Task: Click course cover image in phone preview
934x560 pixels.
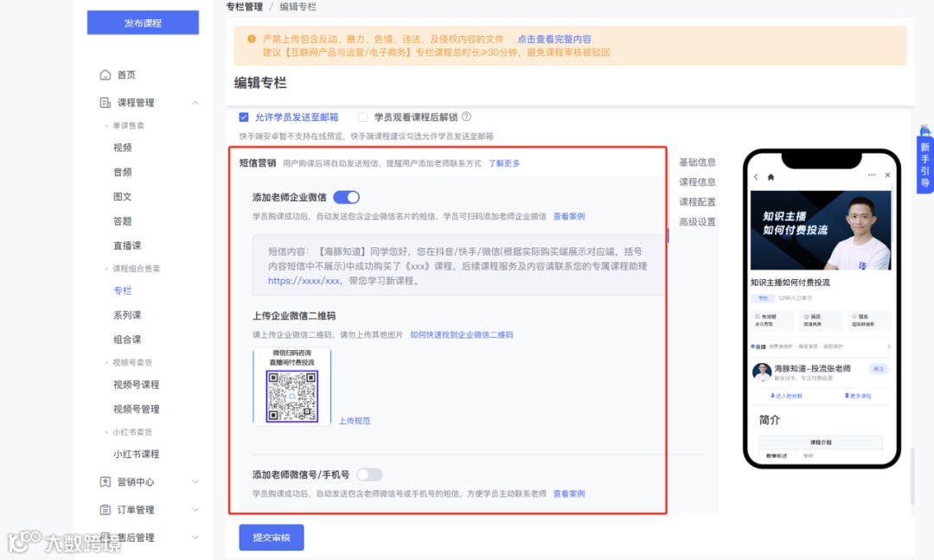Action: (821, 230)
